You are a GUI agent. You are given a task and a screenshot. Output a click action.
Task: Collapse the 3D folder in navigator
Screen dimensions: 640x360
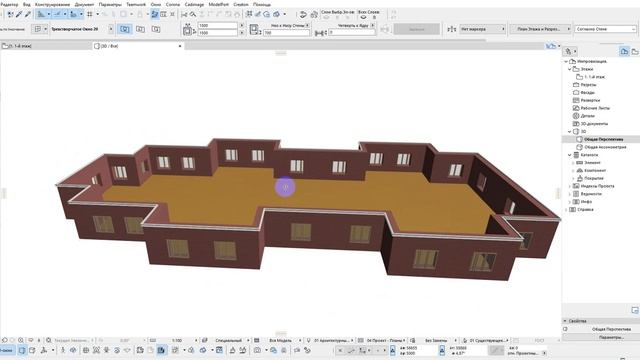coord(570,131)
